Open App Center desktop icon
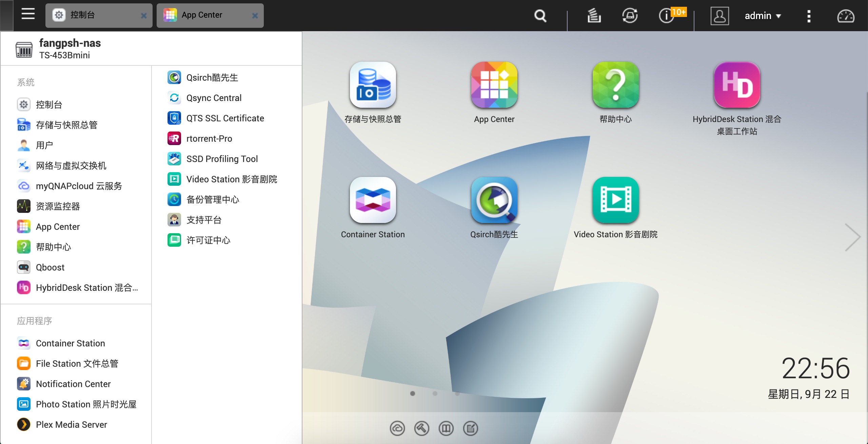This screenshot has width=868, height=444. click(494, 85)
